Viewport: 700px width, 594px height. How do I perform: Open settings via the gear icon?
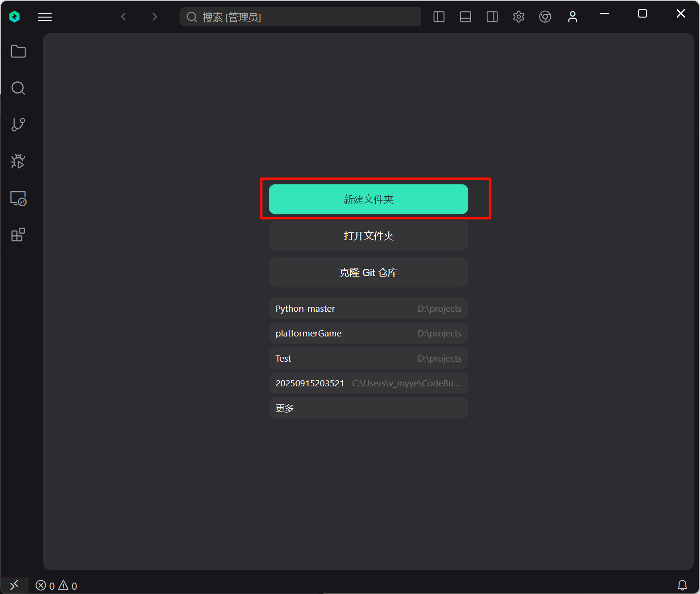519,17
